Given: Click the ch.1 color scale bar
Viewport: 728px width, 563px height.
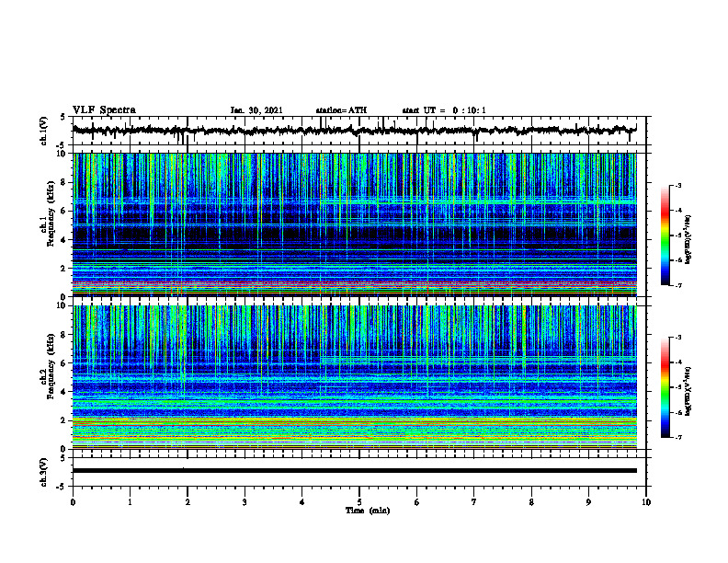Looking at the screenshot, I should coord(665,236).
